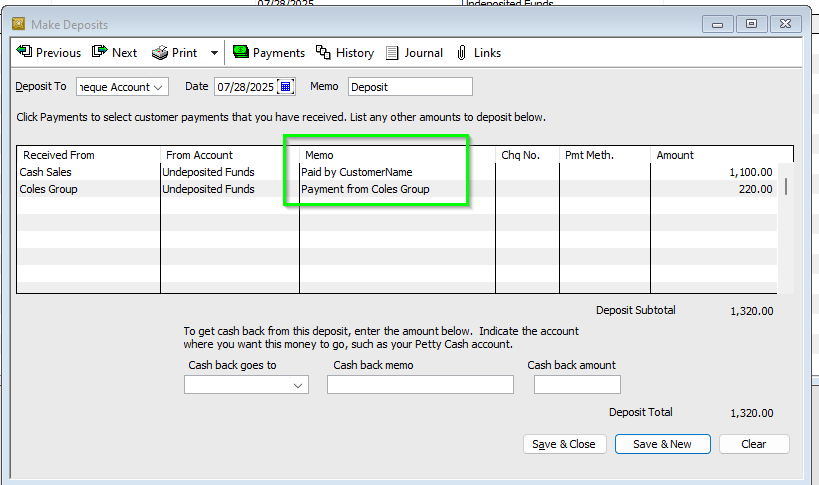The width and height of the screenshot is (819, 485).
Task: Click the Make Deposits window icon
Action: pos(19,24)
